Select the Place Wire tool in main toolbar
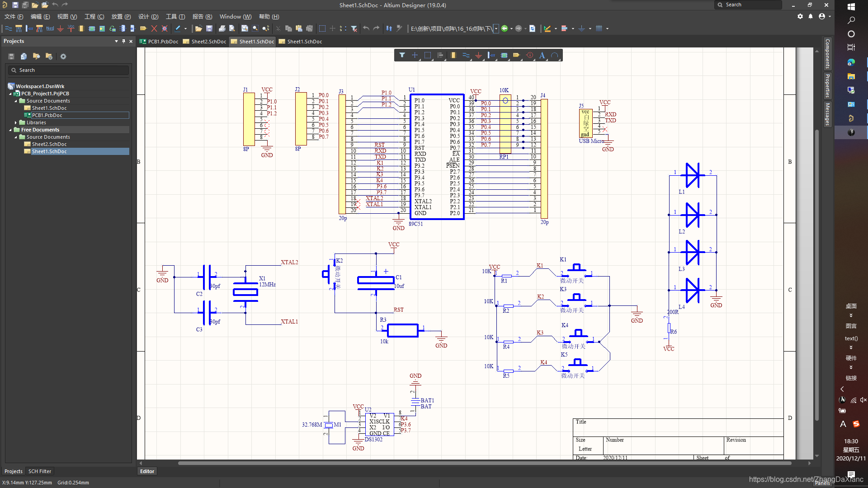This screenshot has height=488, width=868. (8, 28)
